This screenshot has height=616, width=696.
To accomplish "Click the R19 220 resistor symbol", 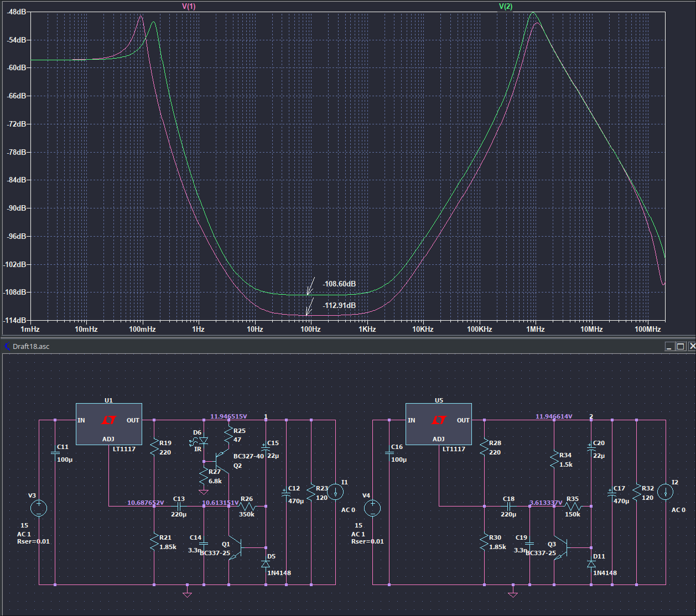I will click(x=154, y=447).
